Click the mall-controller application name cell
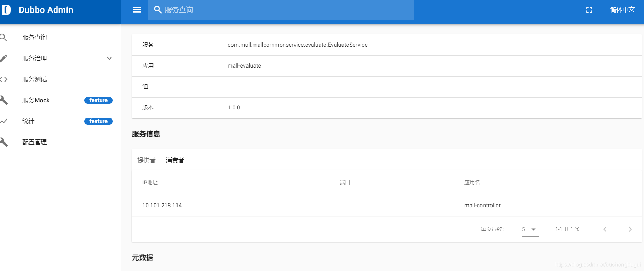Image resolution: width=644 pixels, height=271 pixels. tap(482, 206)
